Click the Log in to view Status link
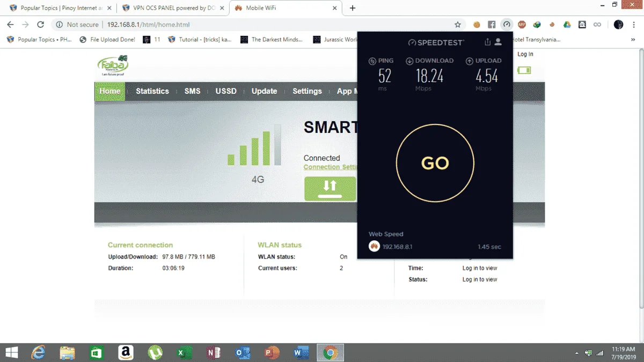 tap(480, 279)
